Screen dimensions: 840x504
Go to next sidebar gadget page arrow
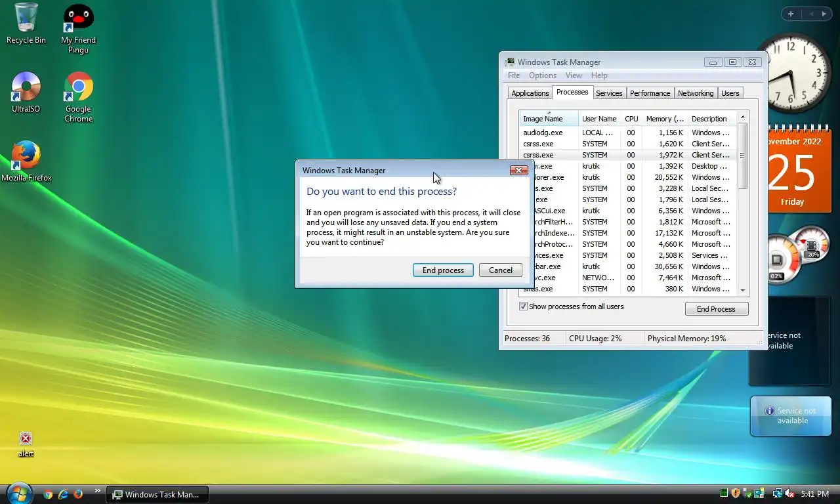(x=824, y=14)
